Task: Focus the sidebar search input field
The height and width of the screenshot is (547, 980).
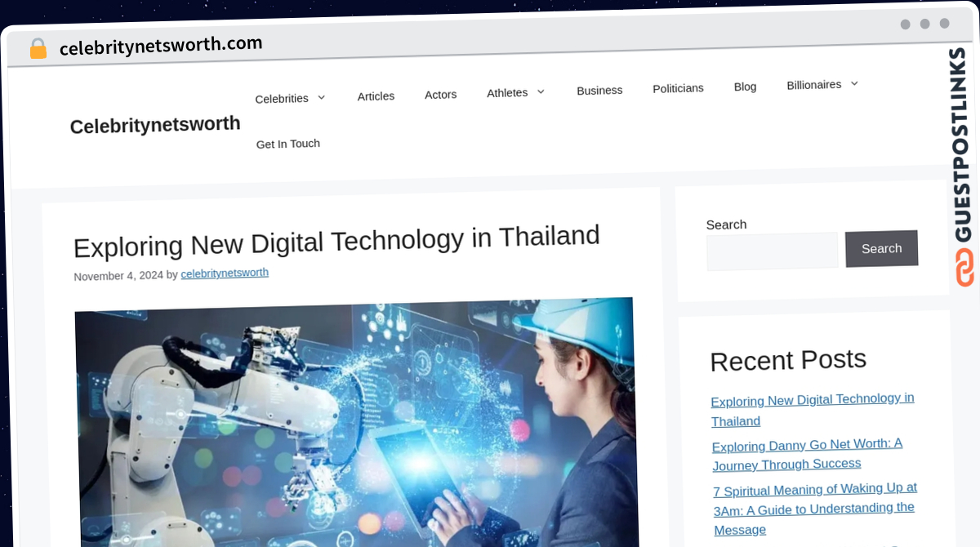Action: [x=773, y=251]
